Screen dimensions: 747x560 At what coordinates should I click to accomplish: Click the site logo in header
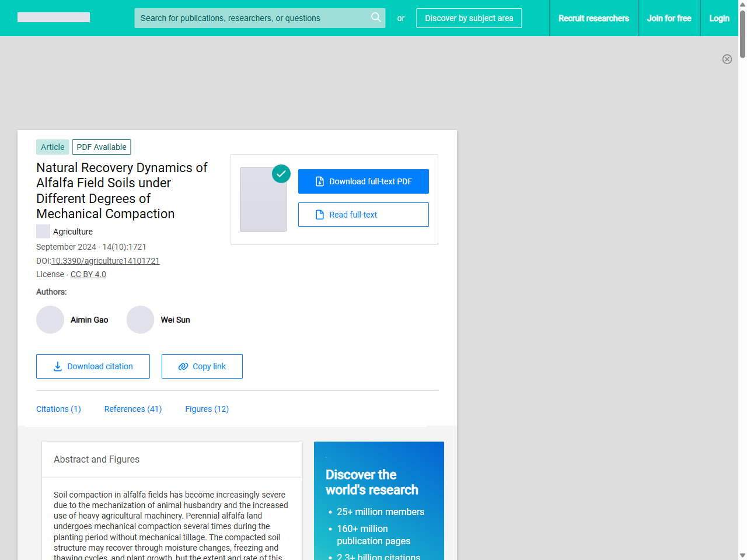point(54,17)
